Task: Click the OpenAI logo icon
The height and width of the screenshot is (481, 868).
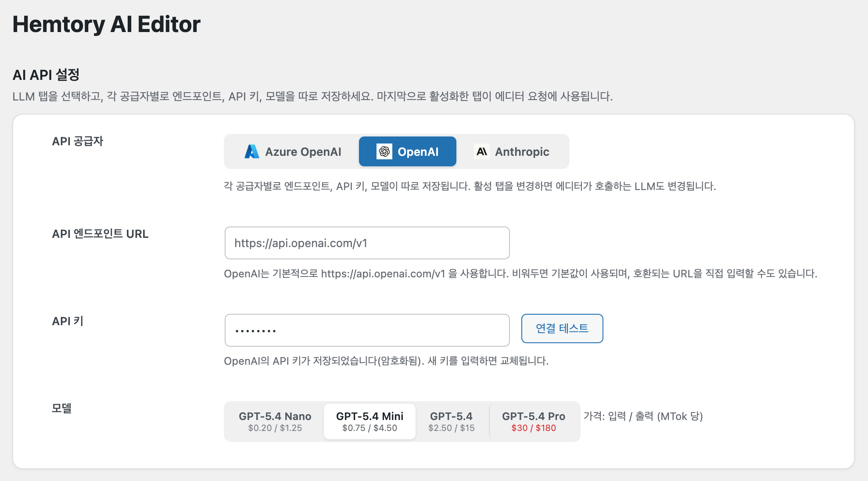Action: pos(384,151)
